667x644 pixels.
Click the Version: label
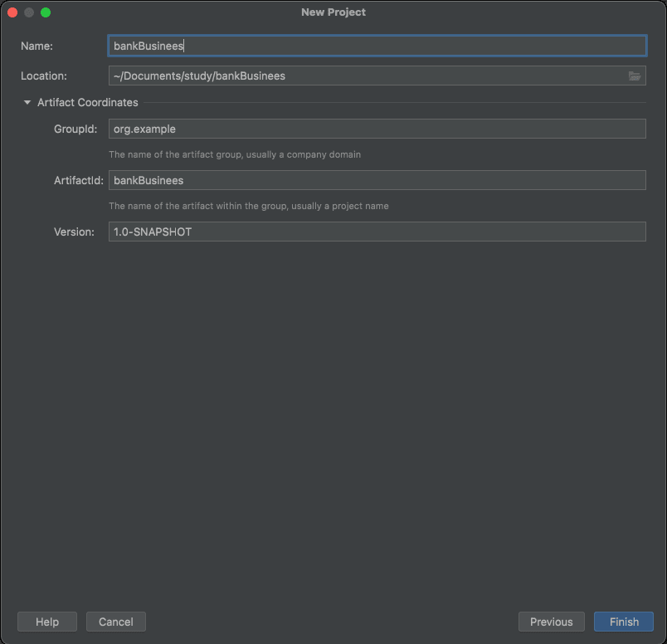(x=74, y=232)
